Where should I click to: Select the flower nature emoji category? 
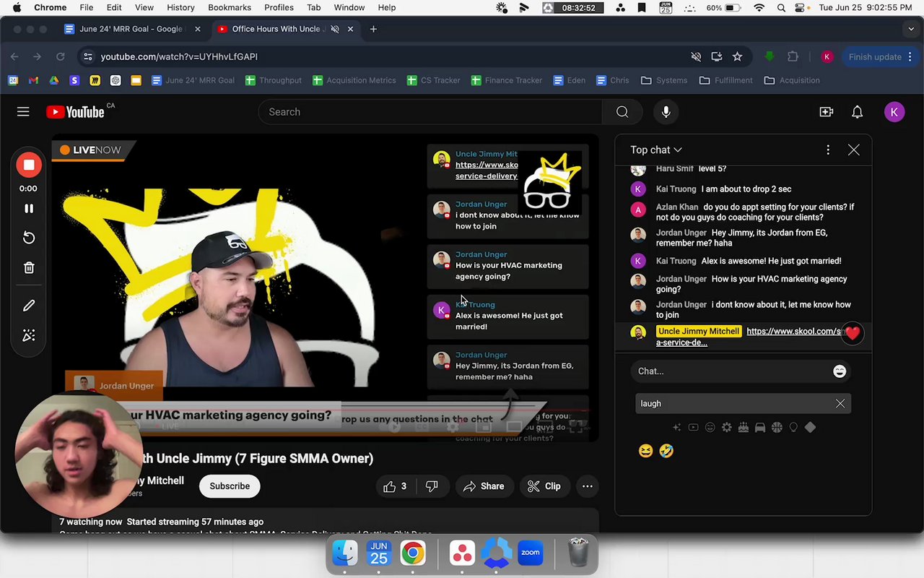point(726,428)
